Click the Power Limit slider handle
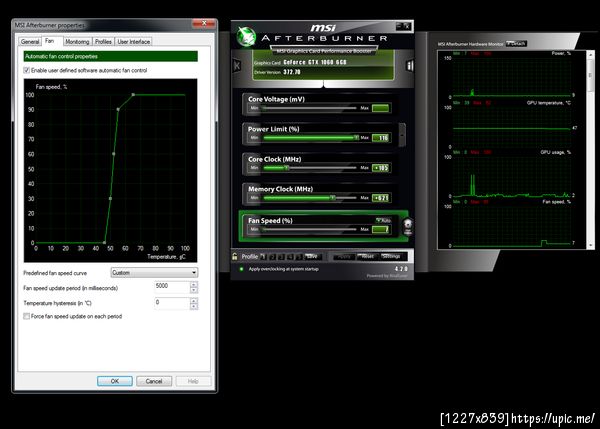The width and height of the screenshot is (600, 429). click(356, 137)
